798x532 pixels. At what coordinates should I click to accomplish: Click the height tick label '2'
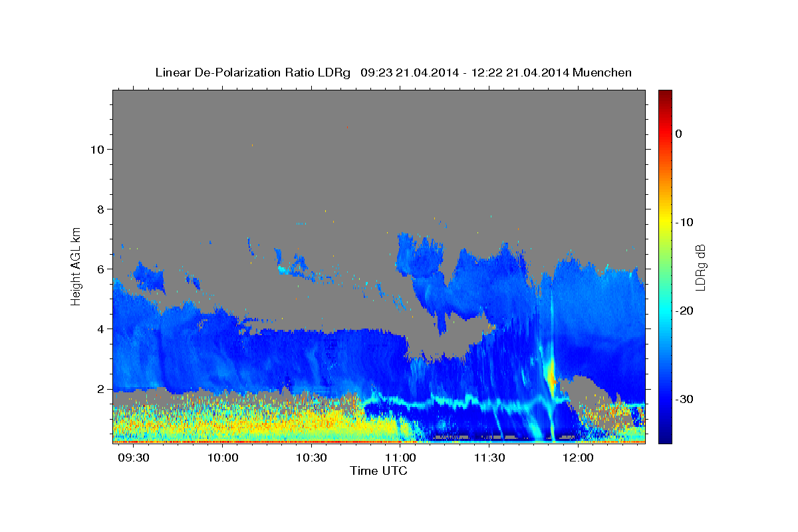(x=101, y=388)
